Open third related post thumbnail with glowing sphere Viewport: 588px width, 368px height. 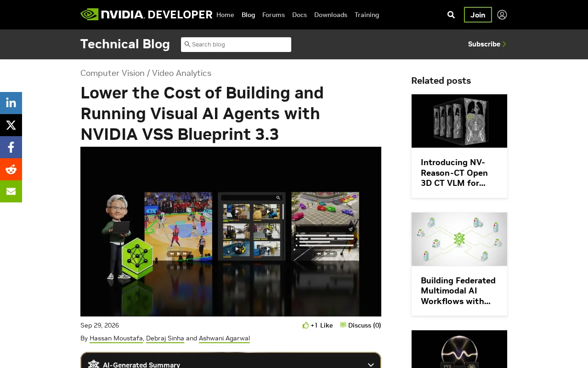[x=459, y=349]
